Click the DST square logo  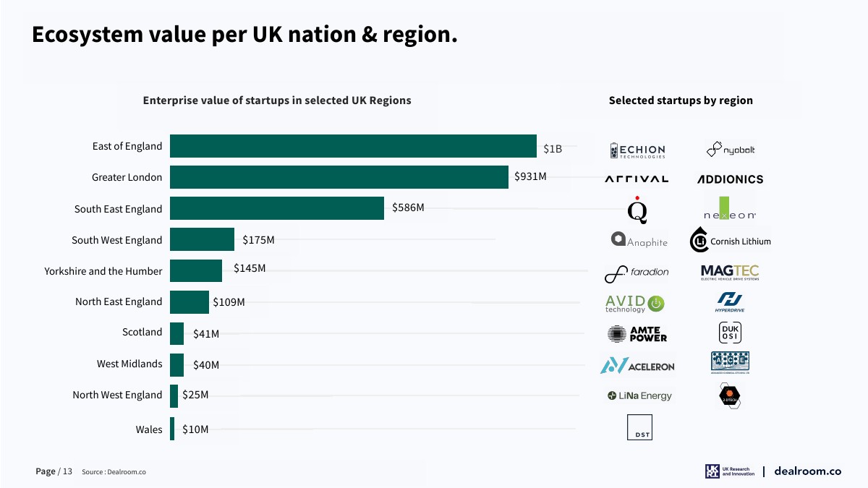[639, 427]
